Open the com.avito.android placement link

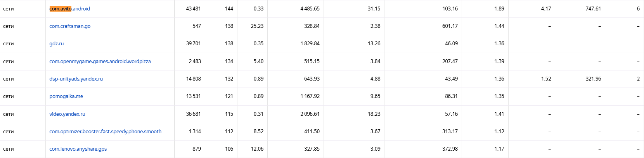click(70, 9)
